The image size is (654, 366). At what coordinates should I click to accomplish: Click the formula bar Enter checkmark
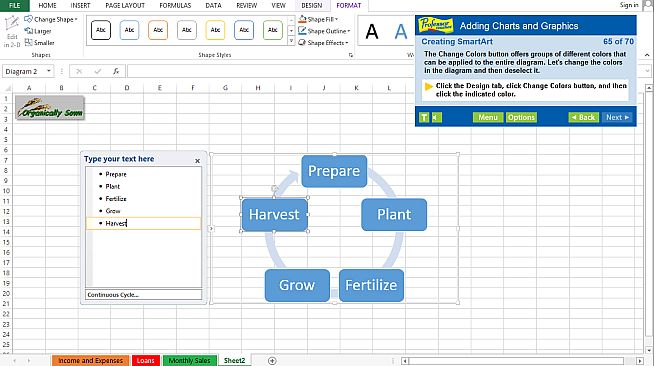point(98,71)
